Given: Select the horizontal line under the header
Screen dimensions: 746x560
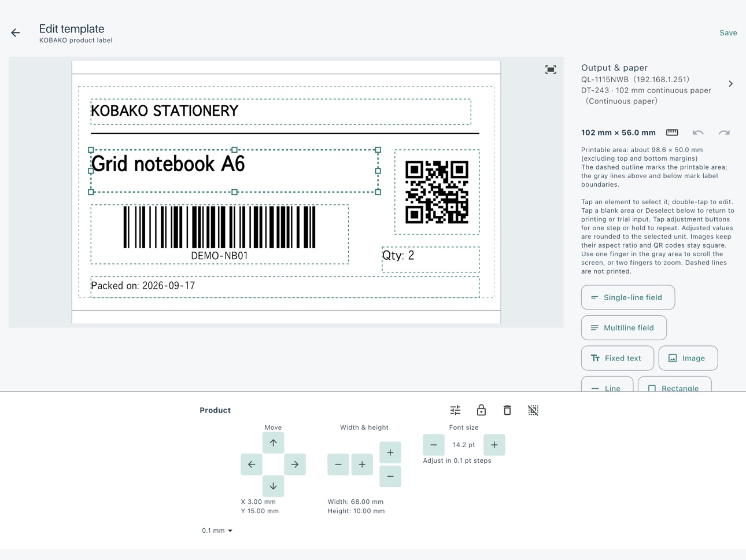Looking at the screenshot, I should pyautogui.click(x=285, y=134).
